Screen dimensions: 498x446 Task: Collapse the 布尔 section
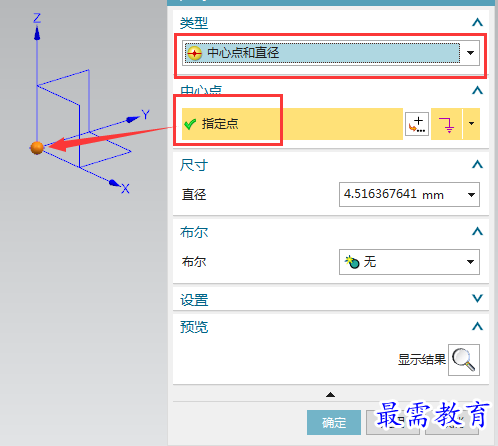477,231
